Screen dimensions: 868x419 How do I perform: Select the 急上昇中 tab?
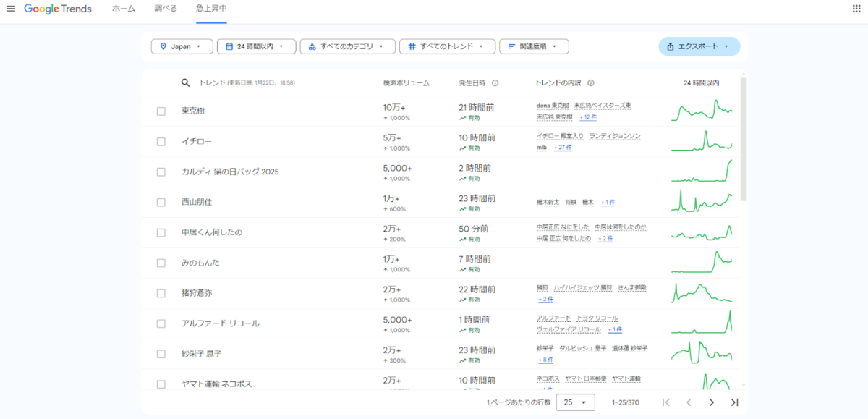(211, 9)
